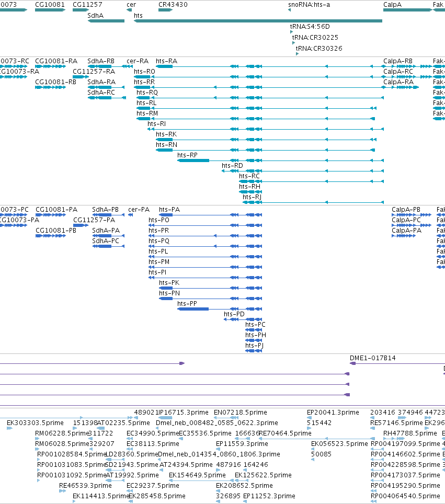Screen dimensions: 445x504
Task: Click the CG11257 gene label
Action: pyautogui.click(x=87, y=5)
